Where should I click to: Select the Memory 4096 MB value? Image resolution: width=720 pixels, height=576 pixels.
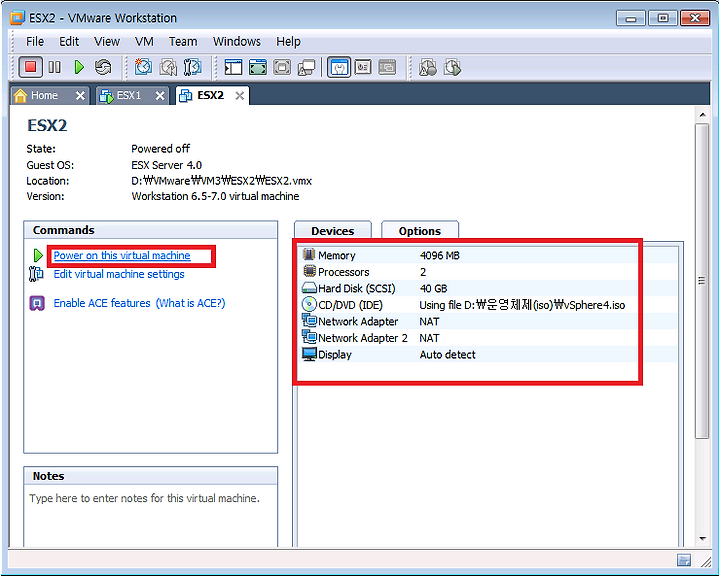tap(439, 255)
